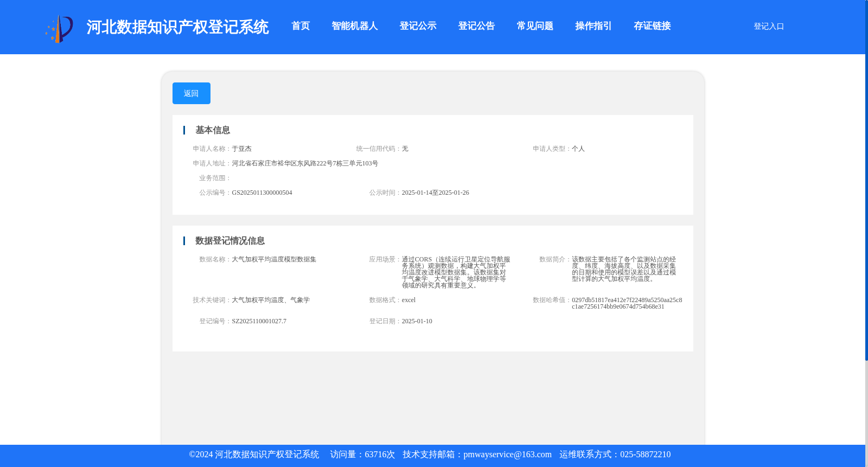This screenshot has height=467, width=868.
Task: Click the ©2024 copyright footer text
Action: pos(254,455)
